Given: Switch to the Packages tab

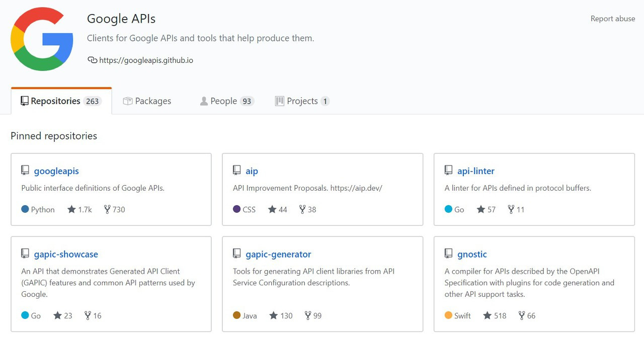Looking at the screenshot, I should (147, 101).
